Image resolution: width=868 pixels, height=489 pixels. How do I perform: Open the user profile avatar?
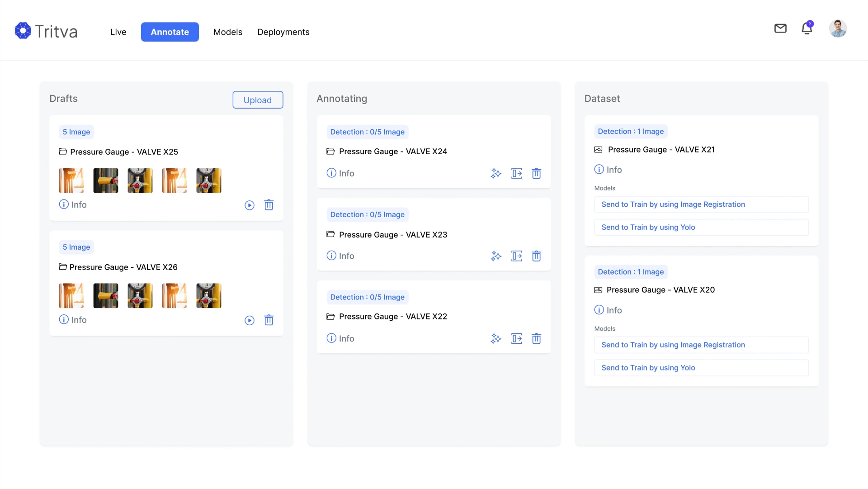838,28
